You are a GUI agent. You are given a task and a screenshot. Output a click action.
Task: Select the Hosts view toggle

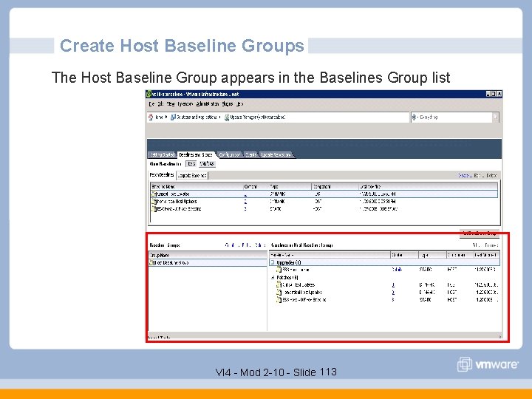(191, 164)
